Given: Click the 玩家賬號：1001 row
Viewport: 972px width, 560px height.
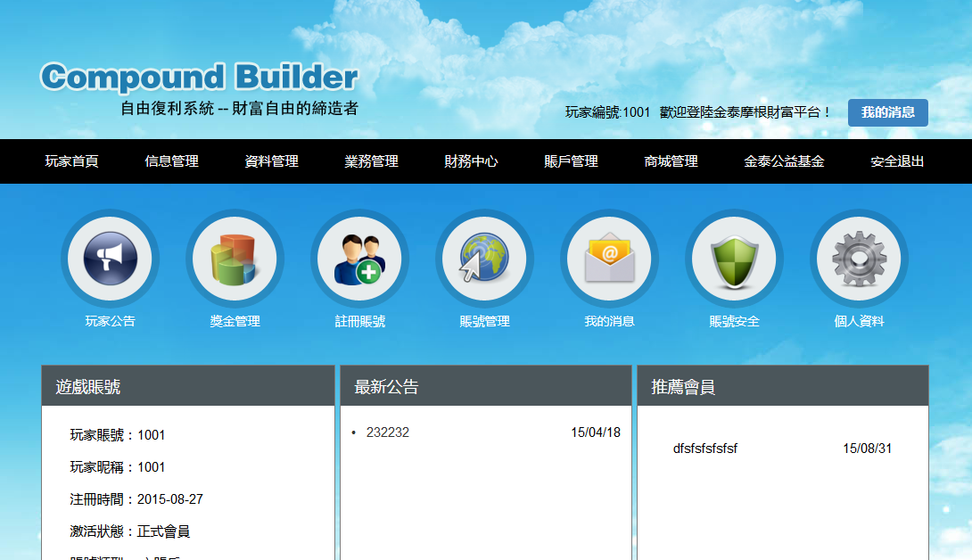Looking at the screenshot, I should tap(118, 435).
